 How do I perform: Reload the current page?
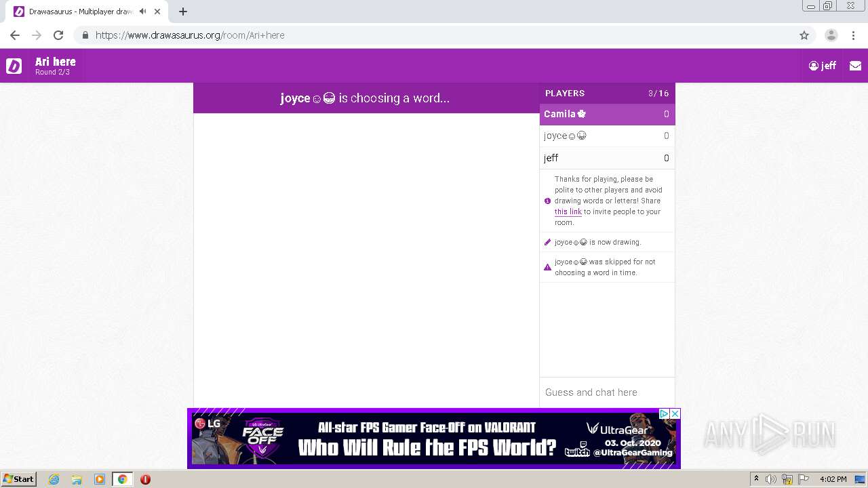click(58, 35)
